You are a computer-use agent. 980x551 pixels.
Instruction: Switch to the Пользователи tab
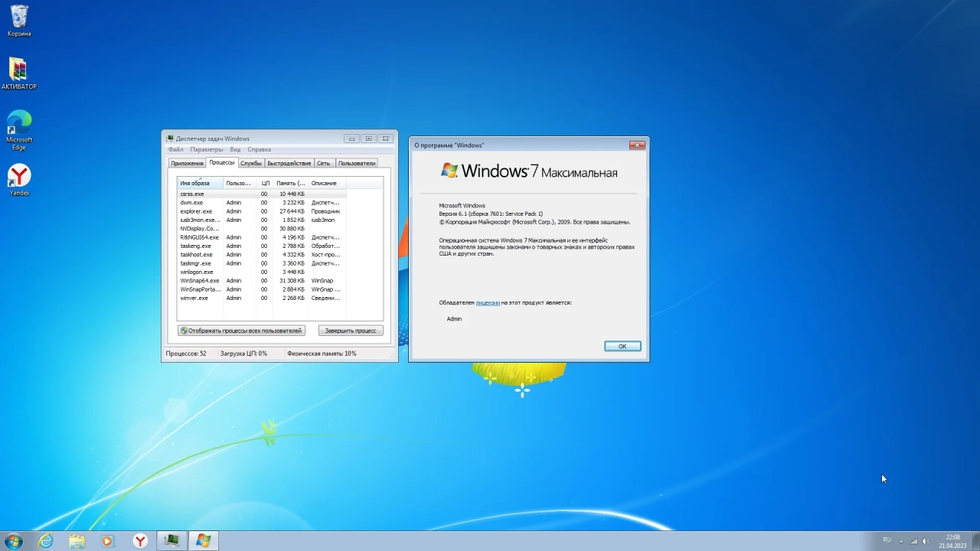357,163
